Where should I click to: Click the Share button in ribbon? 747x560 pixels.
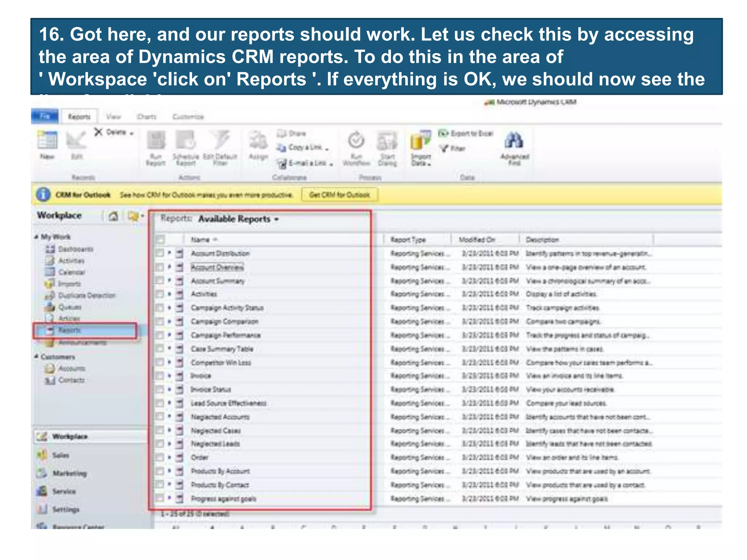291,133
